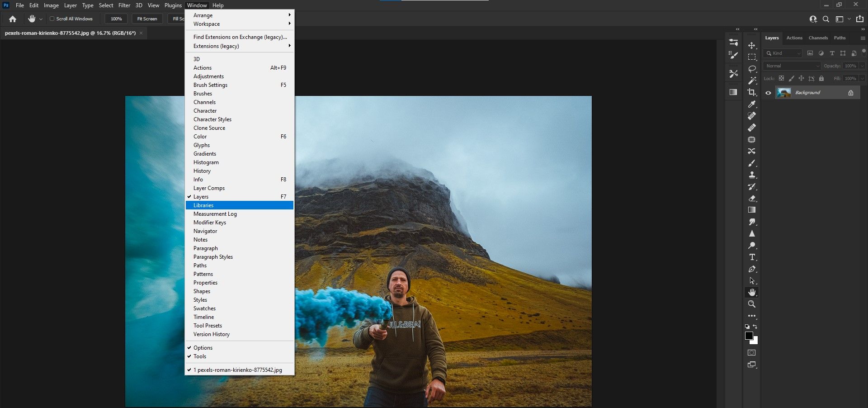Pick the Eyedropper tool
This screenshot has height=408, width=868.
pyautogui.click(x=752, y=104)
